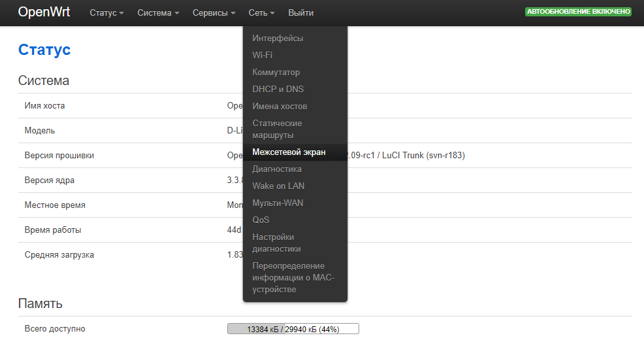
Task: Click the АВТООБНОВЛЕНИЕ ВКЛЮЧЕНО badge
Action: click(x=578, y=12)
